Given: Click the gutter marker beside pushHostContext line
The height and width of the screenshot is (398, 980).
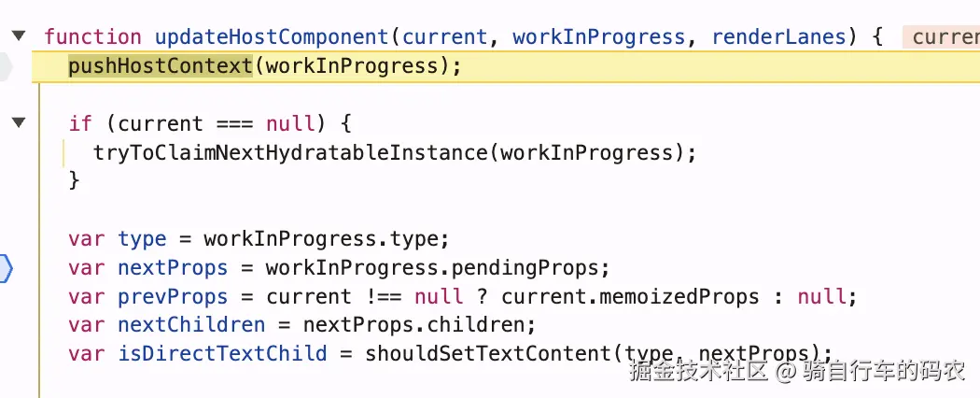Looking at the screenshot, I should 7,67.
